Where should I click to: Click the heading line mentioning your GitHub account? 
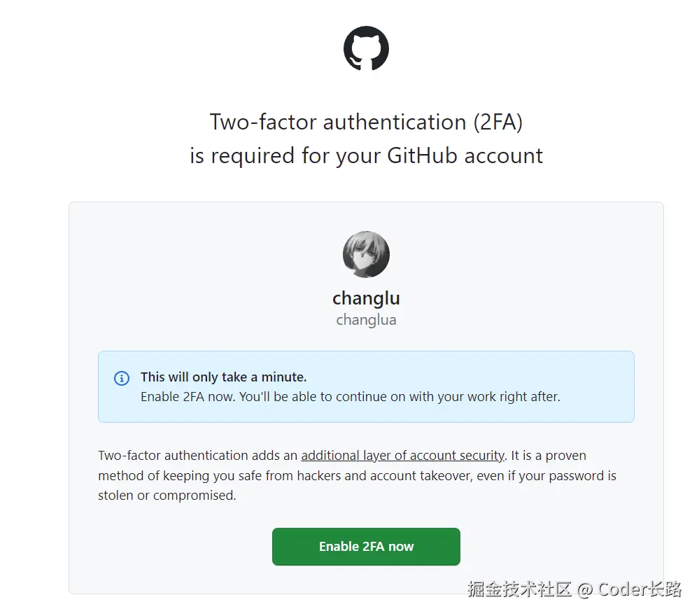[x=366, y=155]
